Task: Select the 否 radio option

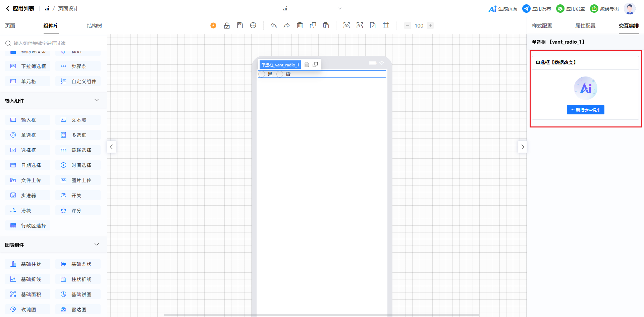Action: coord(280,74)
